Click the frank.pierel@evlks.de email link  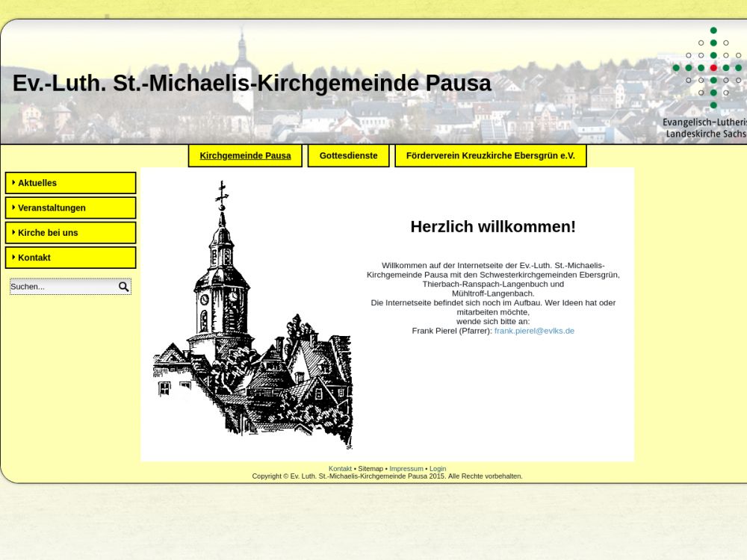(534, 331)
